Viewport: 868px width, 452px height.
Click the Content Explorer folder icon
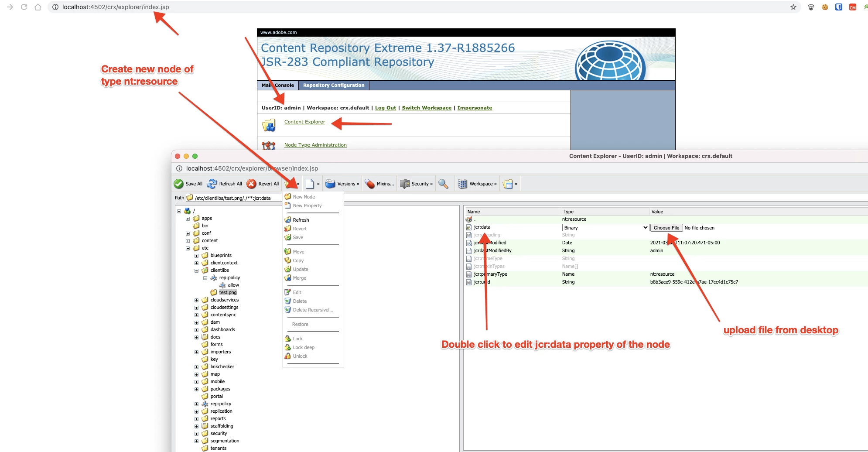[269, 125]
